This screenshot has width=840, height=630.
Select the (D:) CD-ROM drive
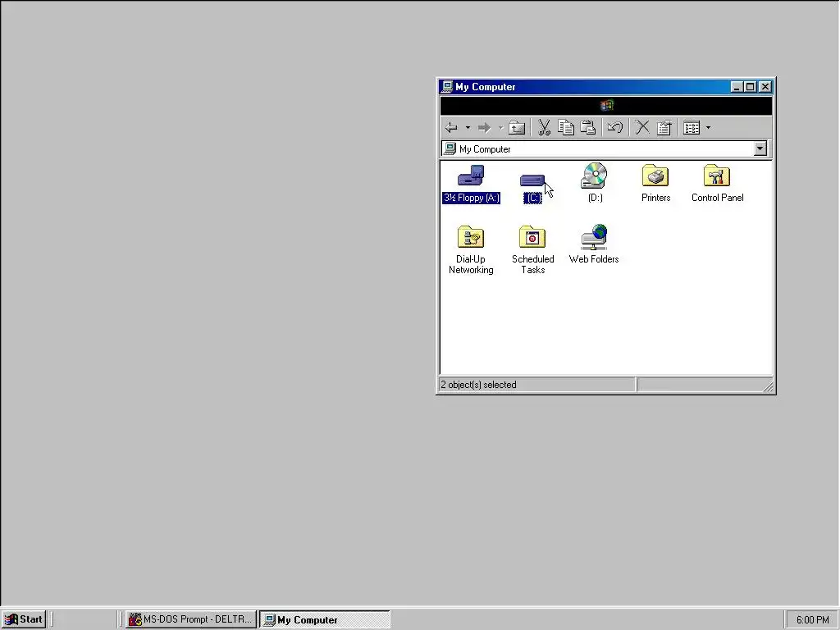[595, 183]
